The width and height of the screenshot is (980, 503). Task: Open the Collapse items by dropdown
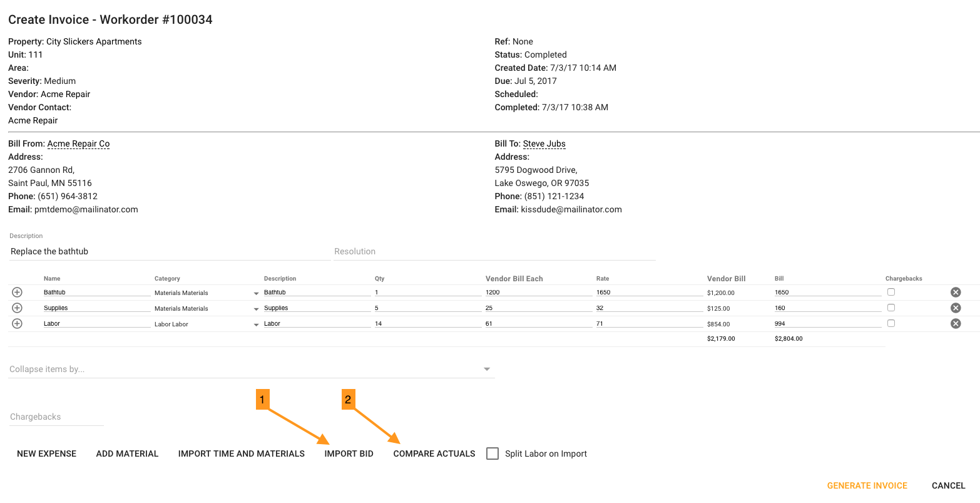252,369
